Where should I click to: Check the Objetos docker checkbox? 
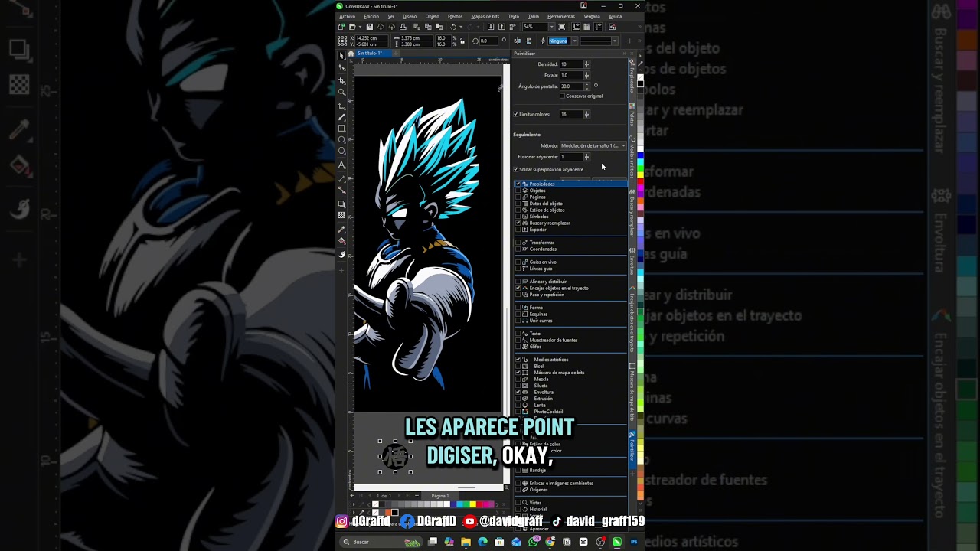tap(518, 191)
